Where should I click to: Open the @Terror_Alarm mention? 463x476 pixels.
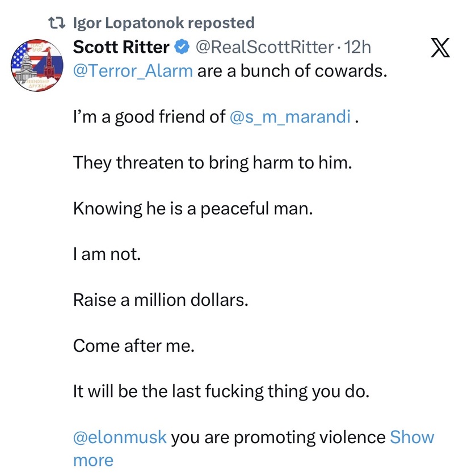coord(133,71)
